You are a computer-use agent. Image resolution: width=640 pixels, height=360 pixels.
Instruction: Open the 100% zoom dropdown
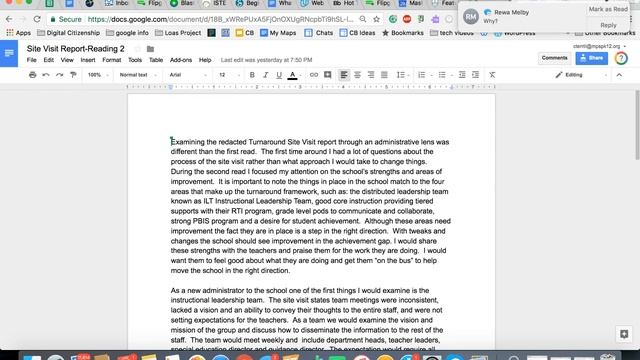pos(98,75)
